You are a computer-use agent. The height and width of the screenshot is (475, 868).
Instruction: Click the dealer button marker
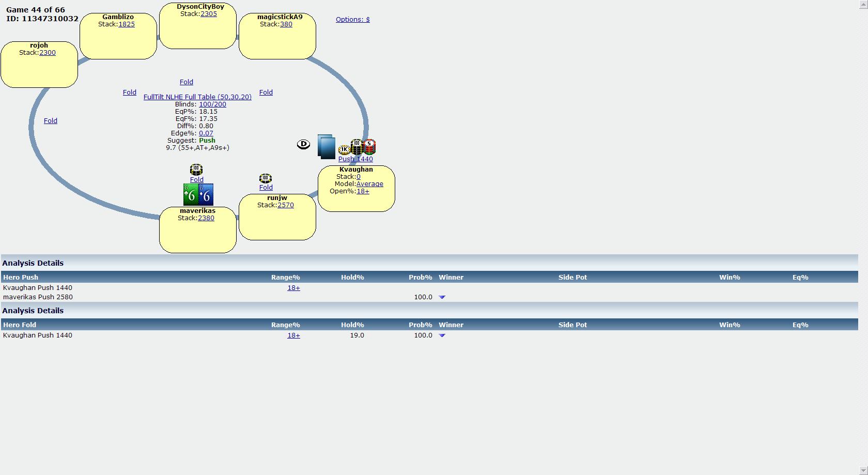click(303, 144)
